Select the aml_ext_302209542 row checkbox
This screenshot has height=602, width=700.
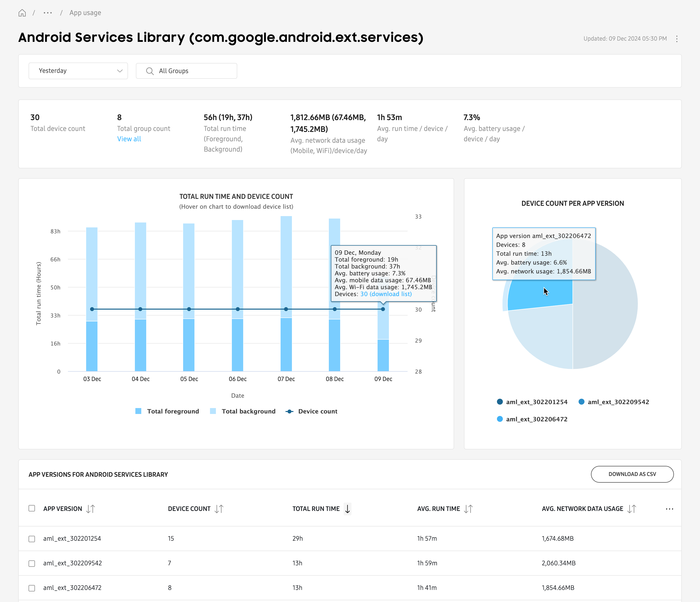click(x=32, y=564)
